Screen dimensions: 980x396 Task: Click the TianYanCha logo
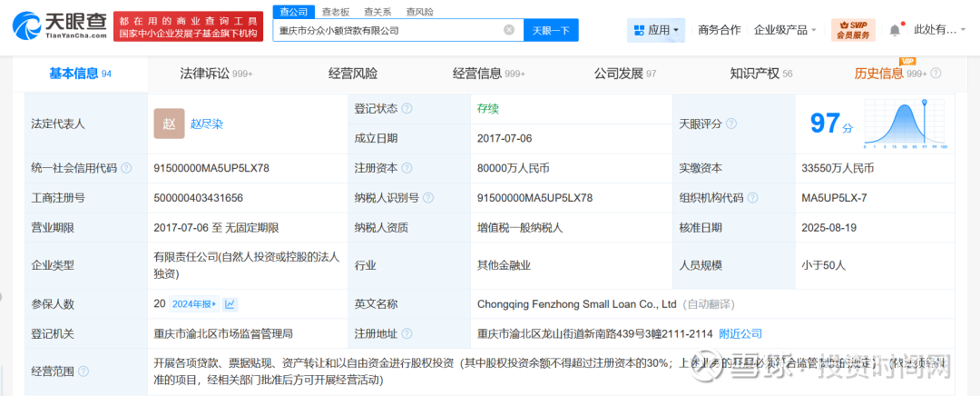point(59,27)
